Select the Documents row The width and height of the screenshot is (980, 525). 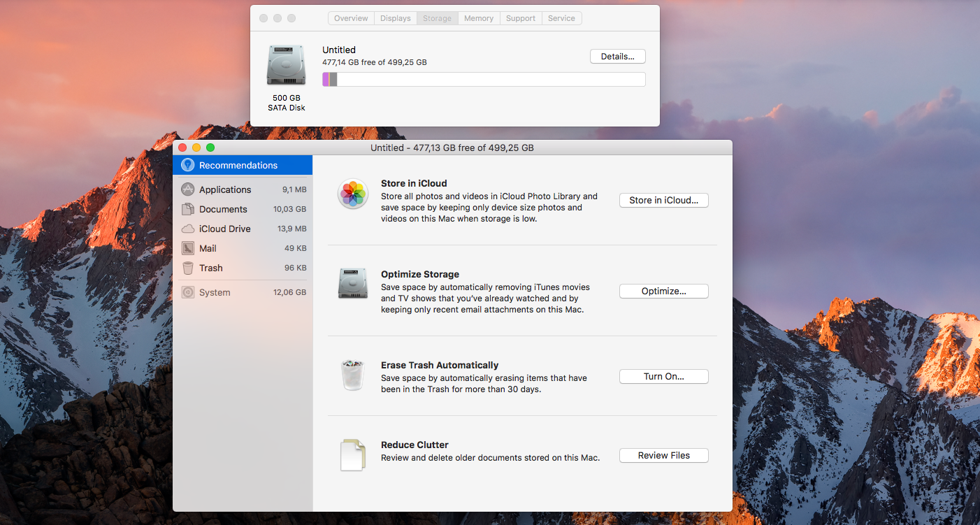click(x=243, y=209)
